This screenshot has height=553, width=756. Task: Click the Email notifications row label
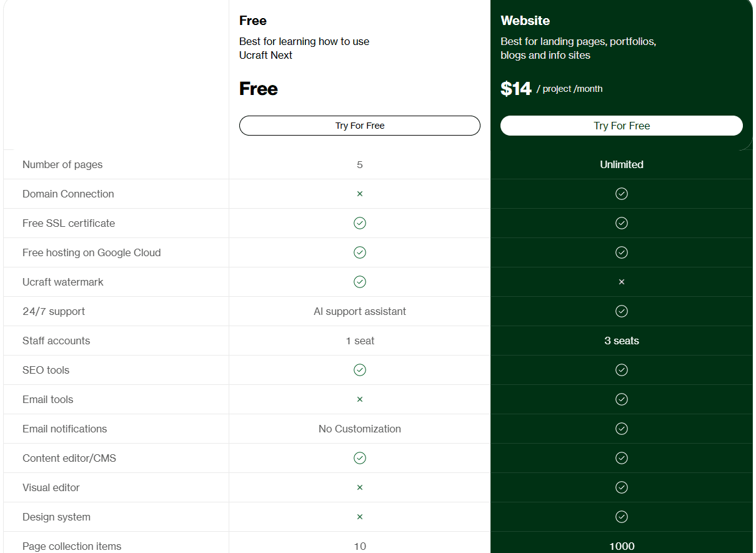click(x=65, y=429)
